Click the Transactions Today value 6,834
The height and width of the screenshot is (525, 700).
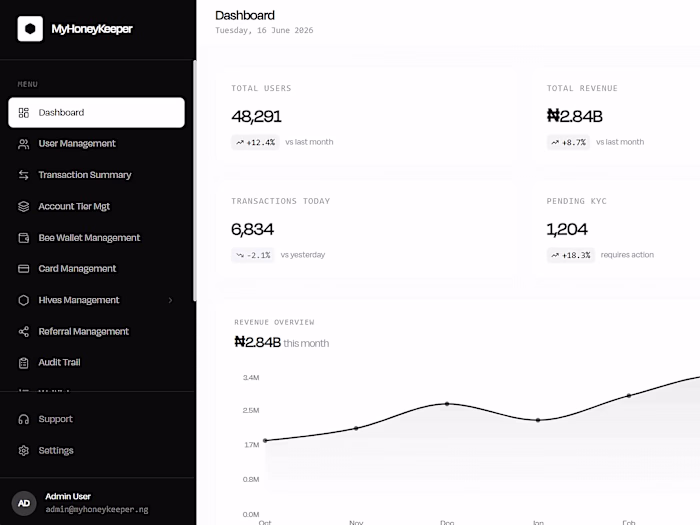[252, 229]
